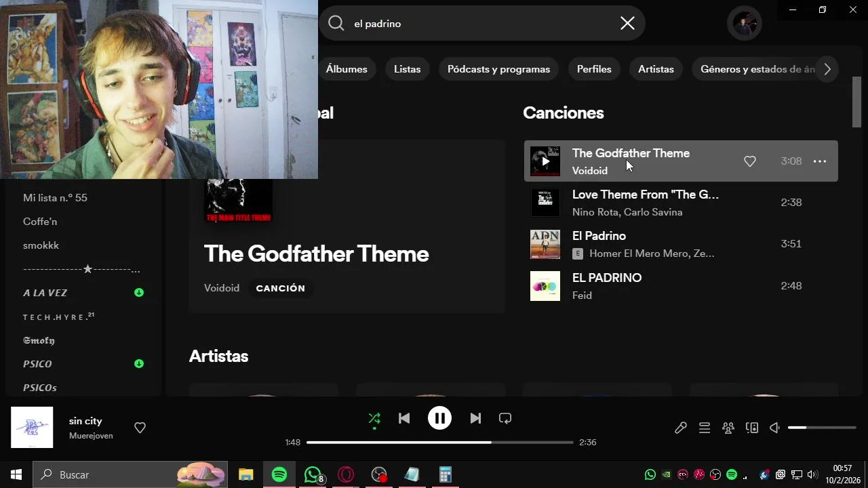
Task: Open the sin city track title
Action: click(x=85, y=421)
